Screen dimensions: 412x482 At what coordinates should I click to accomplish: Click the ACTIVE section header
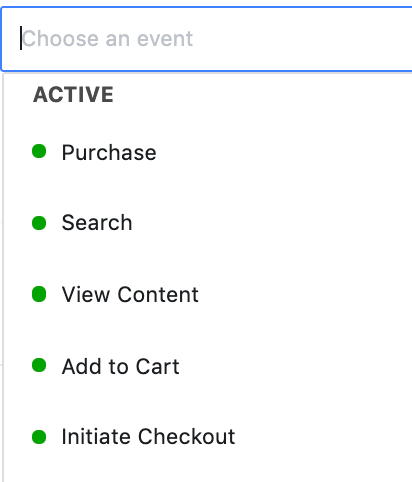tap(73, 95)
